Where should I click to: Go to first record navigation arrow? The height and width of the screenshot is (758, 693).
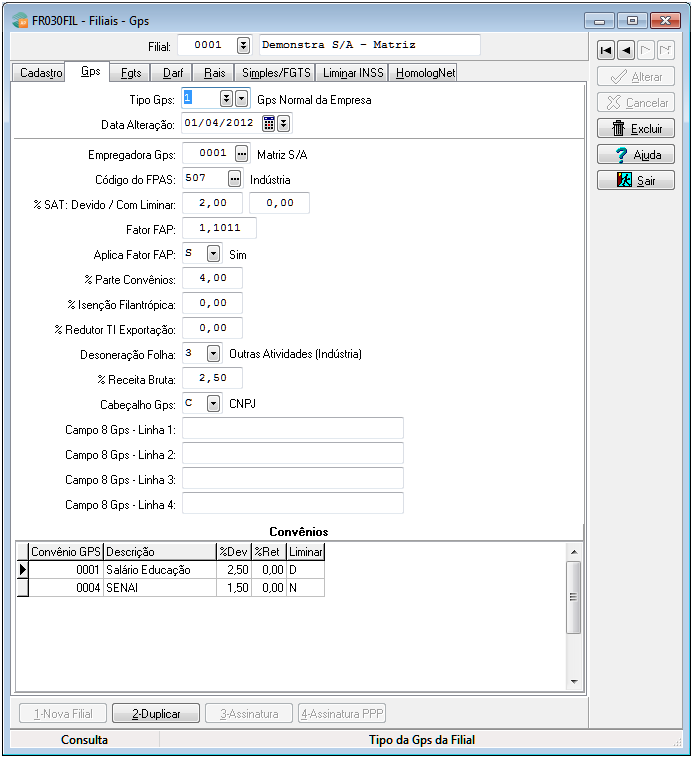pos(606,50)
